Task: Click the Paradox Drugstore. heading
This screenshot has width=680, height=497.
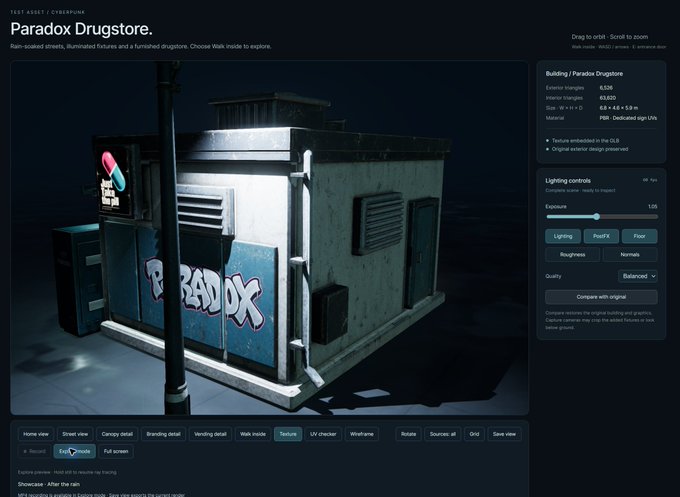Action: tap(82, 29)
